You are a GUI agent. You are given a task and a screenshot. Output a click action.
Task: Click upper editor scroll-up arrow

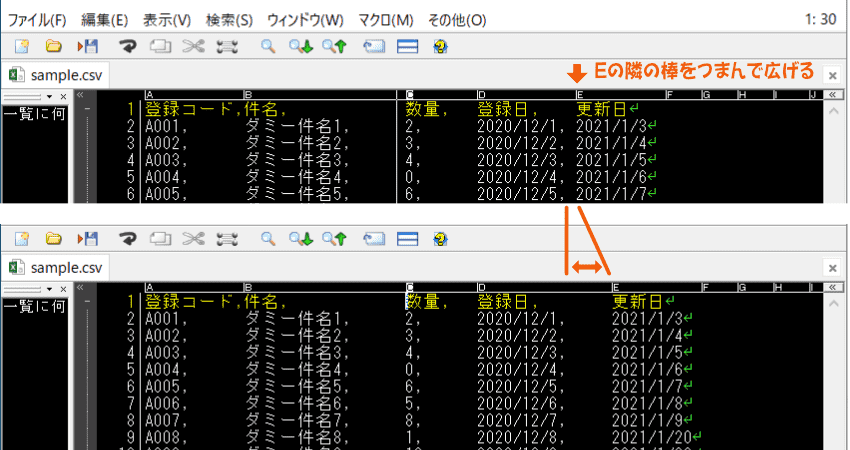[x=833, y=111]
